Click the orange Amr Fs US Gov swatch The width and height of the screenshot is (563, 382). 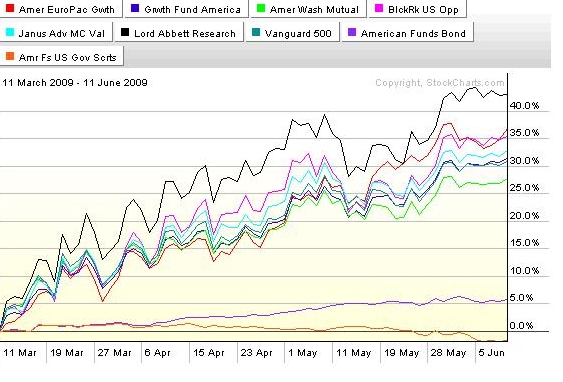point(10,56)
